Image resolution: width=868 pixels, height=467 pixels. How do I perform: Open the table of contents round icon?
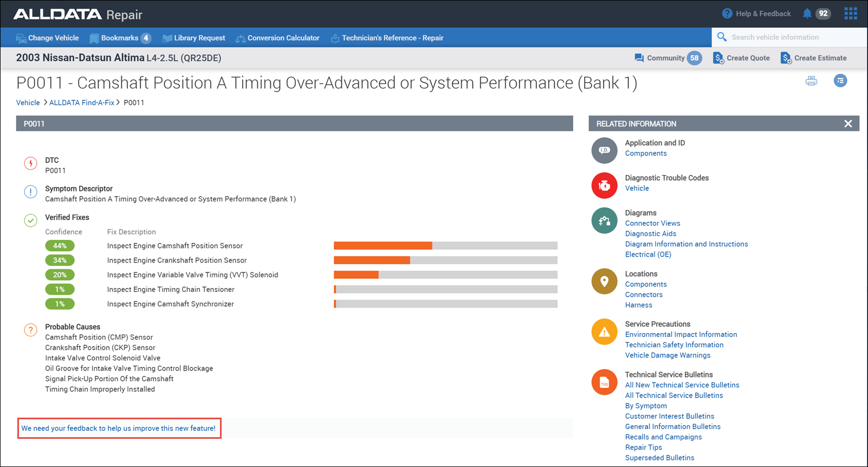840,81
